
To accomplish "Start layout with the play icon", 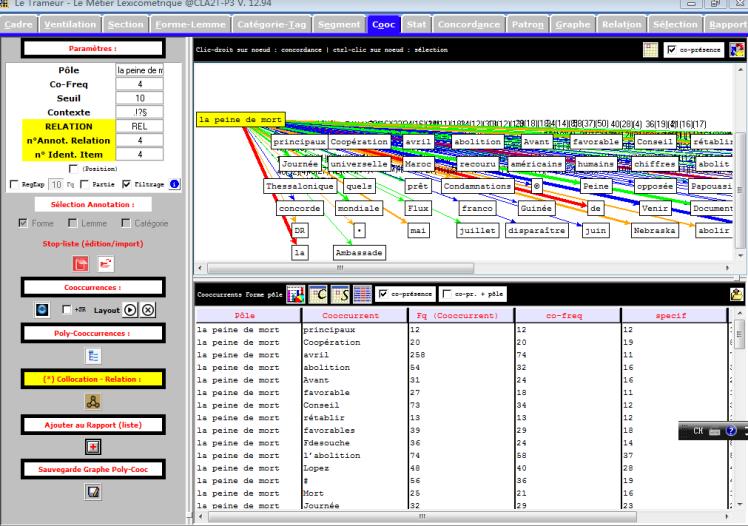I will click(x=130, y=310).
